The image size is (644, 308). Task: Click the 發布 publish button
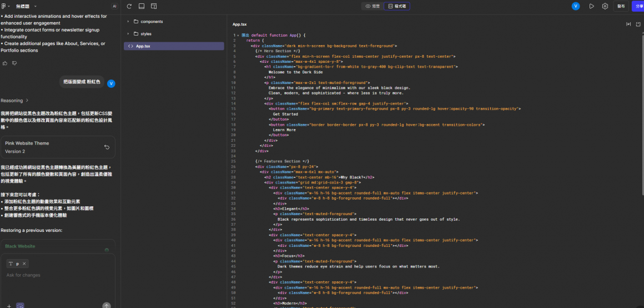click(x=621, y=6)
